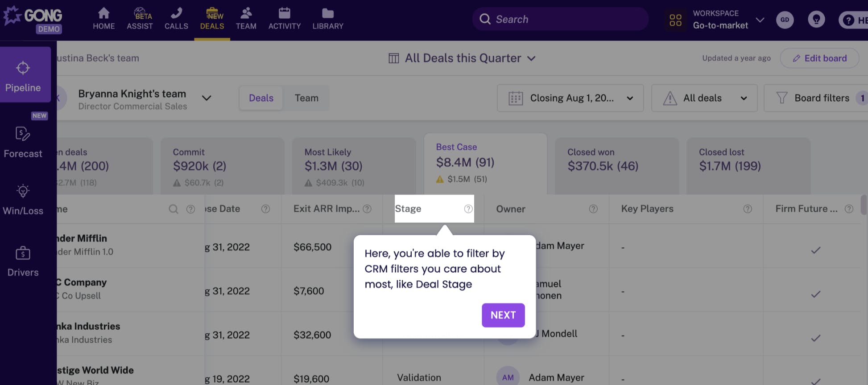The image size is (868, 385).
Task: Expand the Go-to-market workspace dropdown
Action: click(x=760, y=20)
